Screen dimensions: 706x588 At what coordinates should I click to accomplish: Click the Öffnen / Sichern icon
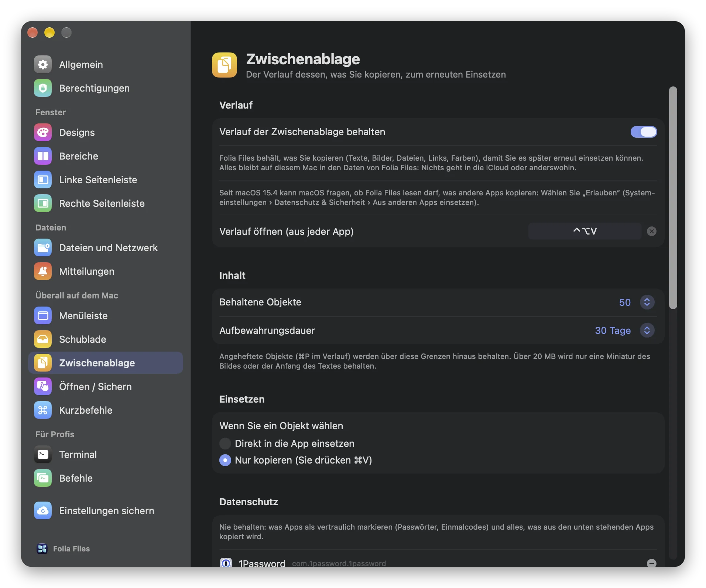pos(43,387)
